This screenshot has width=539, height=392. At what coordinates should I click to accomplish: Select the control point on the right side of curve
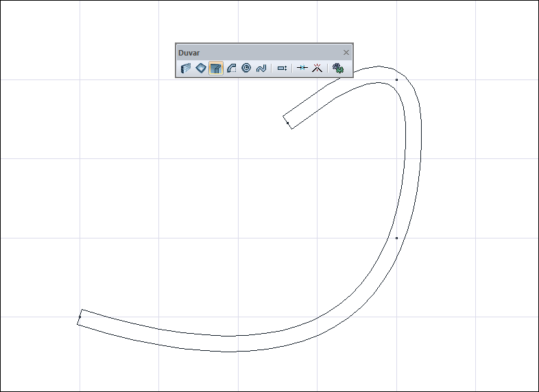coord(396,238)
